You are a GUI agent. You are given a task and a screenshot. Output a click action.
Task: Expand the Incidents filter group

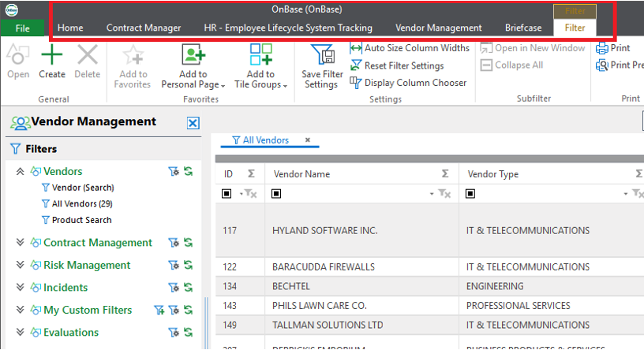click(x=20, y=288)
